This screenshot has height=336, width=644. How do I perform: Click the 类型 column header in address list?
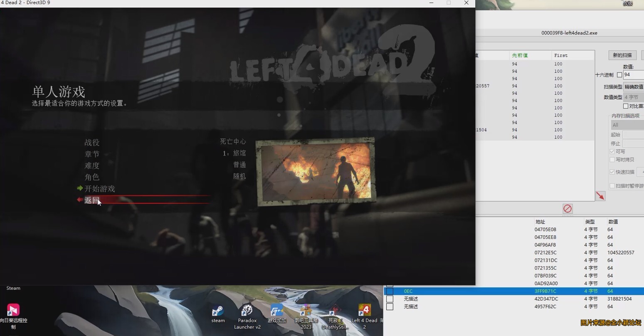click(x=590, y=222)
